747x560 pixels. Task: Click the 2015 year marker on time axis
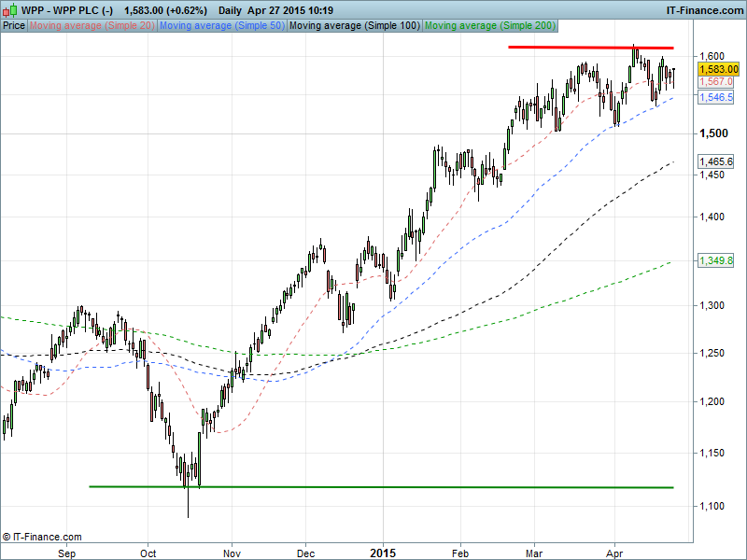[x=383, y=553]
